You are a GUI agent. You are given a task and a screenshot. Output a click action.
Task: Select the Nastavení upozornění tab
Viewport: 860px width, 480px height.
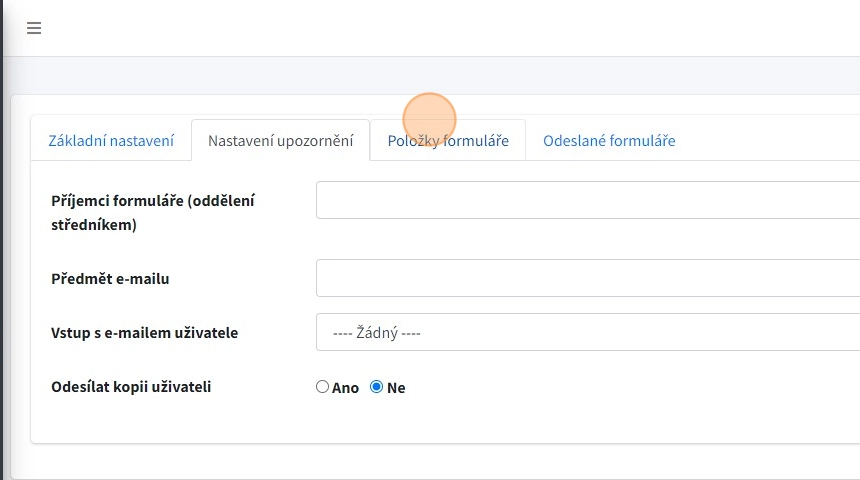point(280,141)
